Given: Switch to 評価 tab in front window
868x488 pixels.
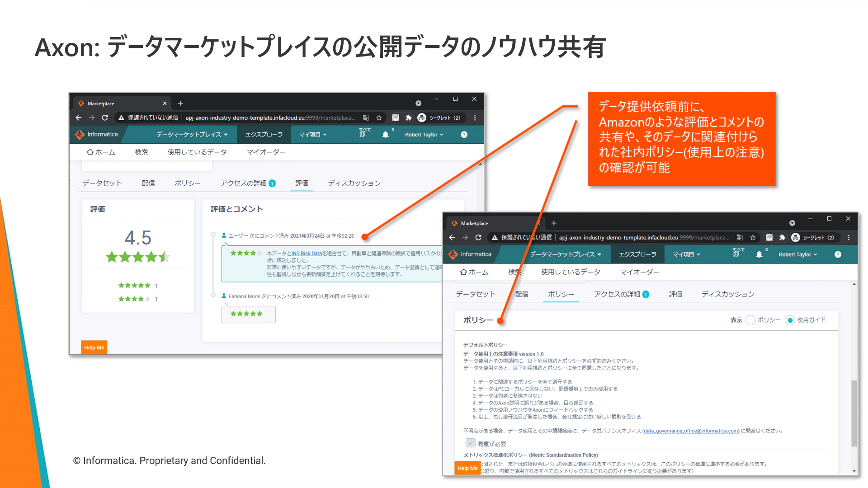Looking at the screenshot, I should tap(675, 294).
